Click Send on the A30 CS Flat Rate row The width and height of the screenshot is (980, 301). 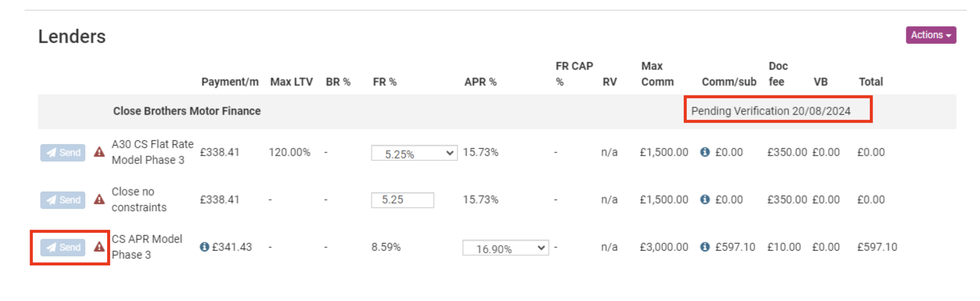pos(63,152)
